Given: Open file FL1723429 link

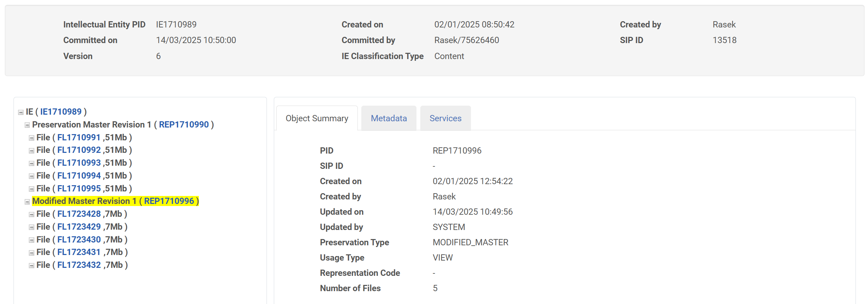Looking at the screenshot, I should [79, 227].
